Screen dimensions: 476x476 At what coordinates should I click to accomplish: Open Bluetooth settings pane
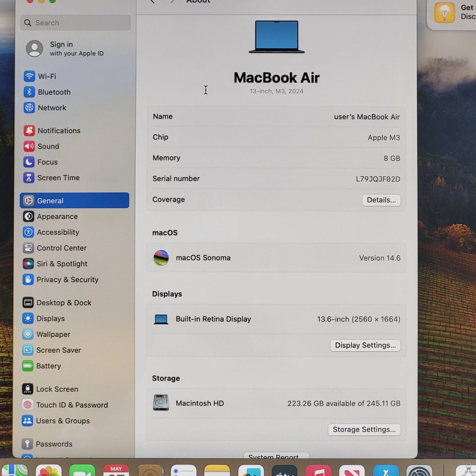(75, 92)
